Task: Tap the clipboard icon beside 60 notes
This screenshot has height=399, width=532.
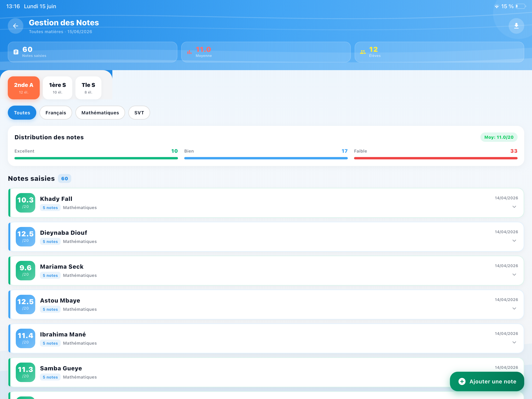Action: (16, 52)
